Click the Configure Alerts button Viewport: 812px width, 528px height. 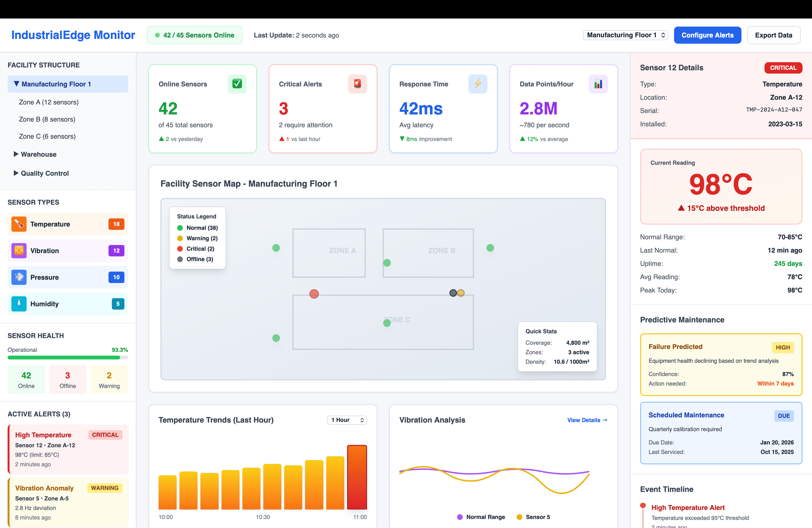click(708, 35)
